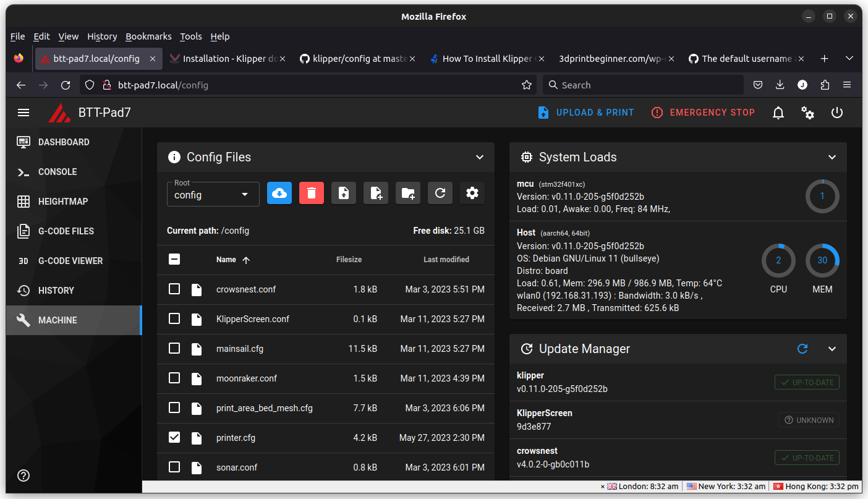Open Firefox Bookmarks menu
Screen dimensions: 868x499
(148, 36)
